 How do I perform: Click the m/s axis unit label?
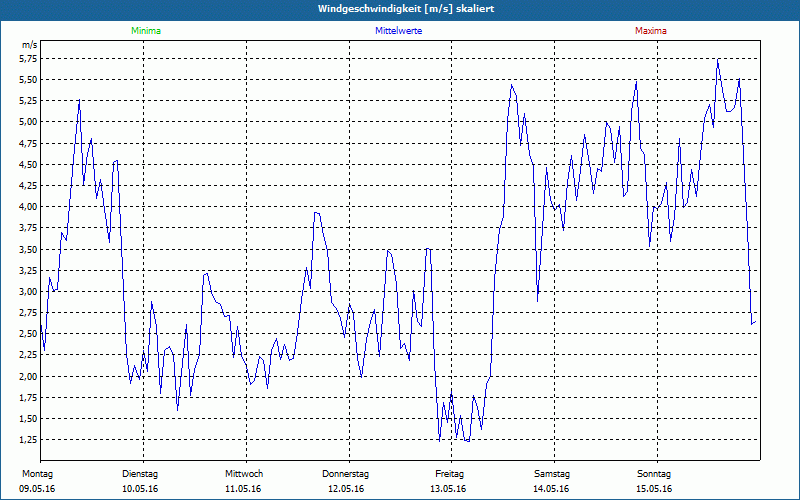pyautogui.click(x=29, y=45)
